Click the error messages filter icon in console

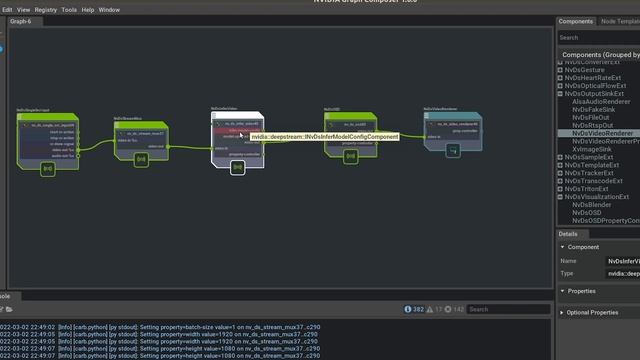[448, 309]
